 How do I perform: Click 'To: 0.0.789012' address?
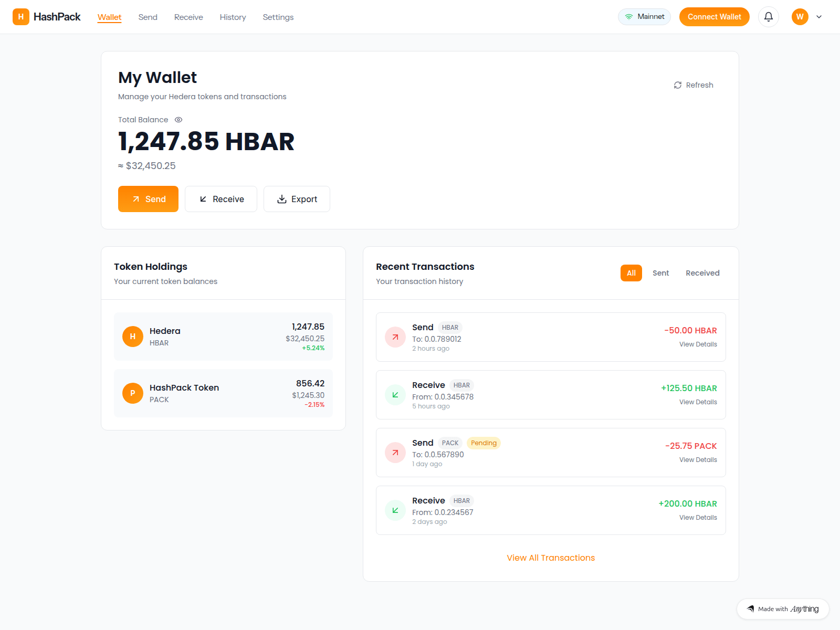tap(437, 339)
